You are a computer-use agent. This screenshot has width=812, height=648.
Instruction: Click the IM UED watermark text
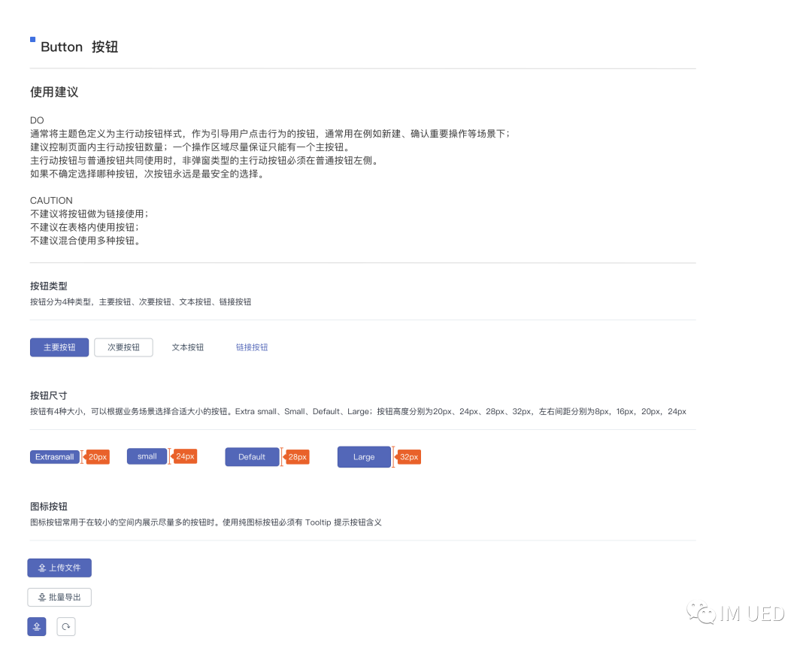coord(752,614)
